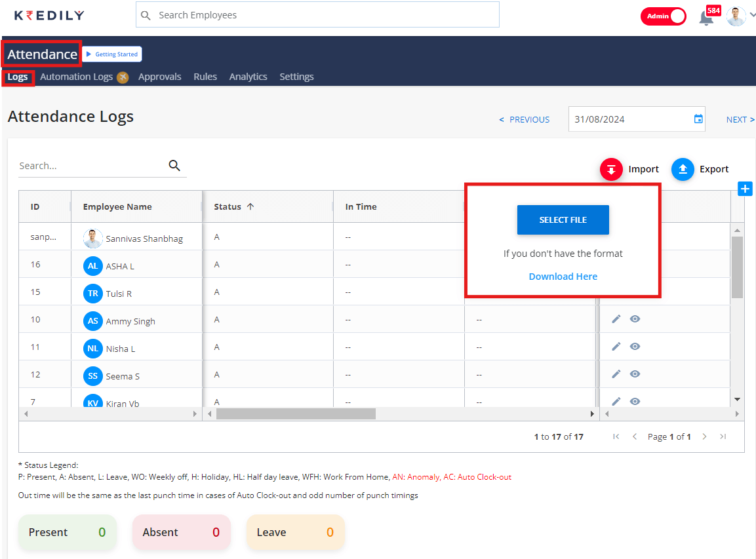
Task: Open Seema S's details with the eye icon
Action: (635, 374)
